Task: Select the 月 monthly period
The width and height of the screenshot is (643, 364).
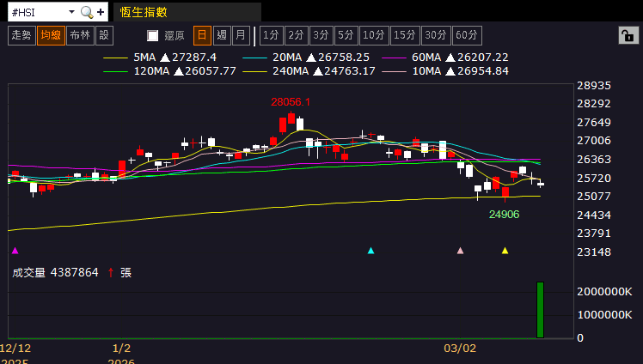Action: (241, 35)
